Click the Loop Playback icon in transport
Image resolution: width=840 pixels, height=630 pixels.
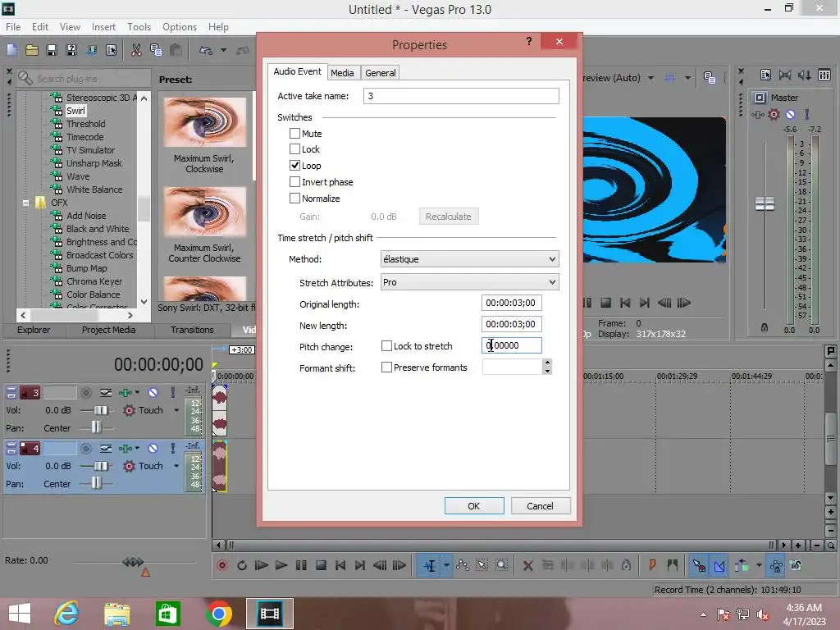click(242, 565)
